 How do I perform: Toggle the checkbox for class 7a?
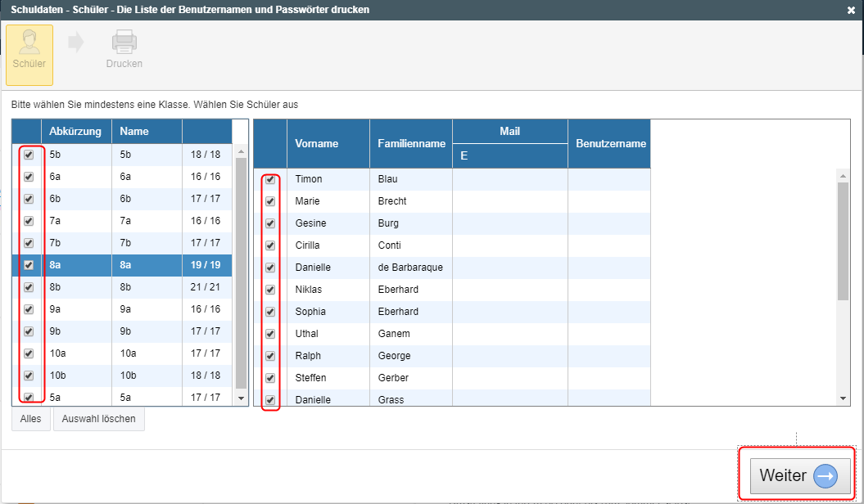tap(29, 221)
